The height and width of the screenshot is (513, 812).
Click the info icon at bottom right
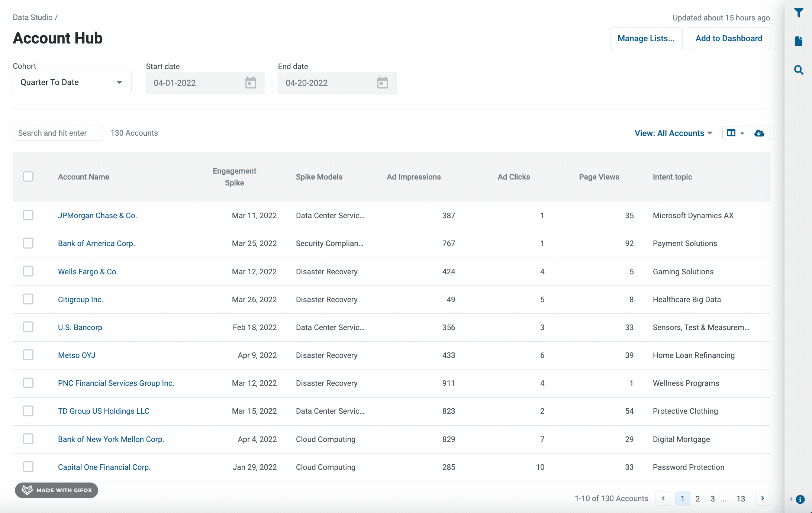(800, 499)
